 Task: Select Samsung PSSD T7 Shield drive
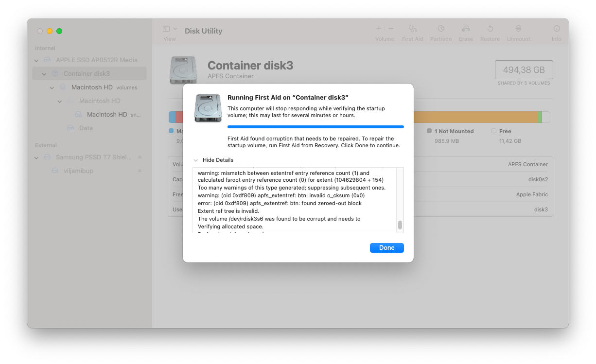pos(89,157)
